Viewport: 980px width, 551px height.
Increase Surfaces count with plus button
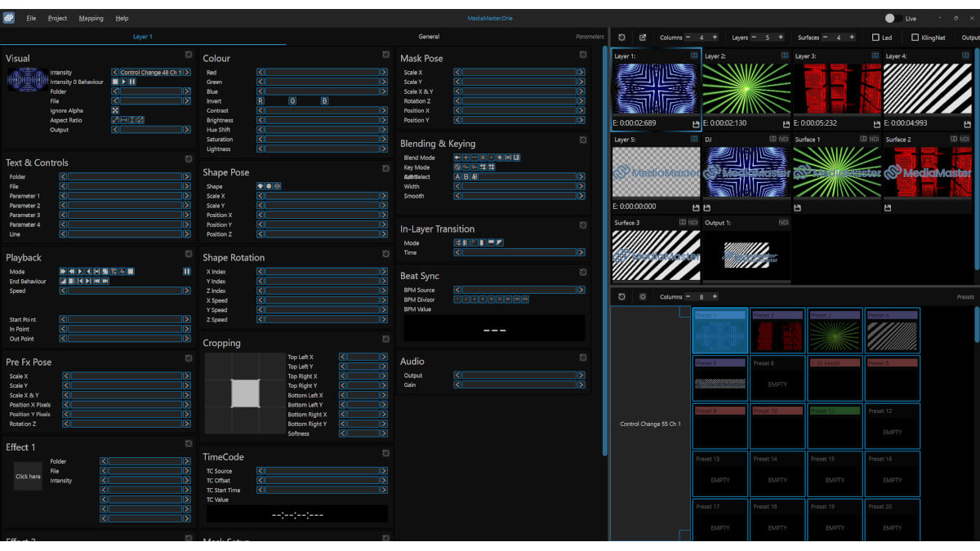[x=852, y=38]
